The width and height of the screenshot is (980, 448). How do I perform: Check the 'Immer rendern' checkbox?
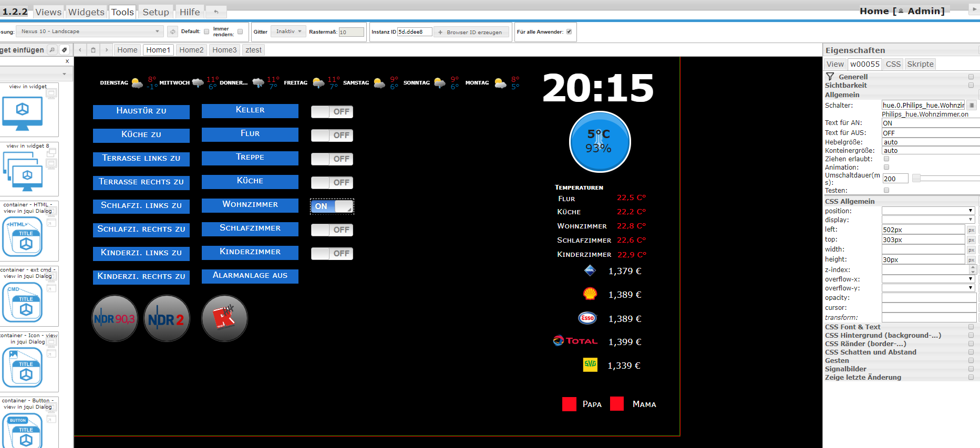point(240,32)
